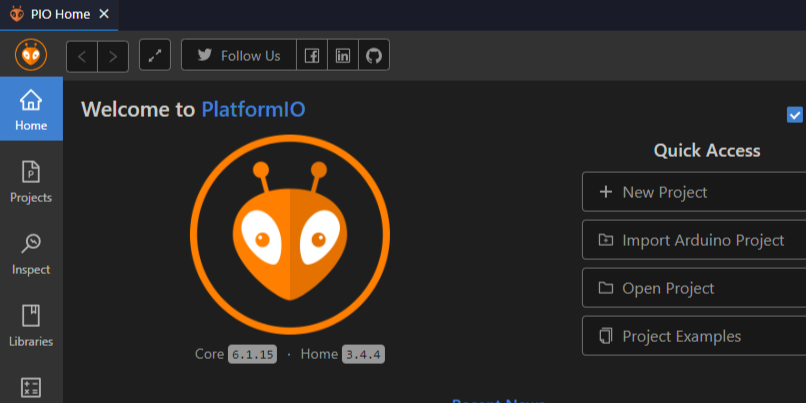Open the Libraries sidebar section
This screenshot has height=403, width=806.
point(31,325)
